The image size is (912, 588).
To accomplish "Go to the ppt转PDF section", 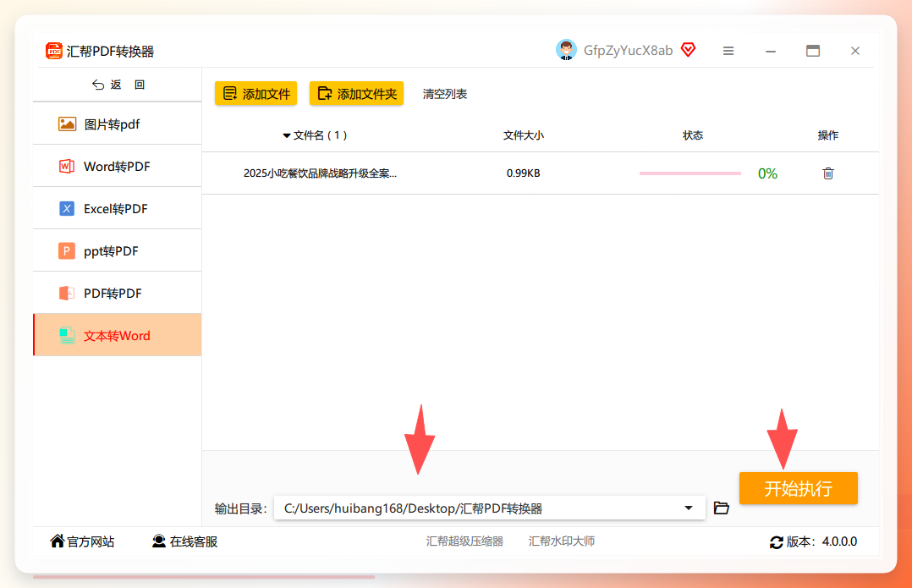I will point(118,251).
